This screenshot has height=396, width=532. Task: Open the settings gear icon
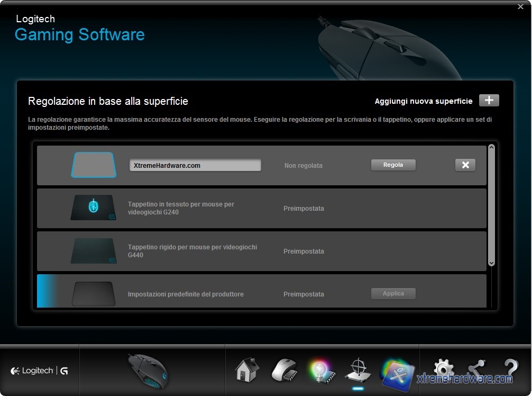tap(443, 369)
